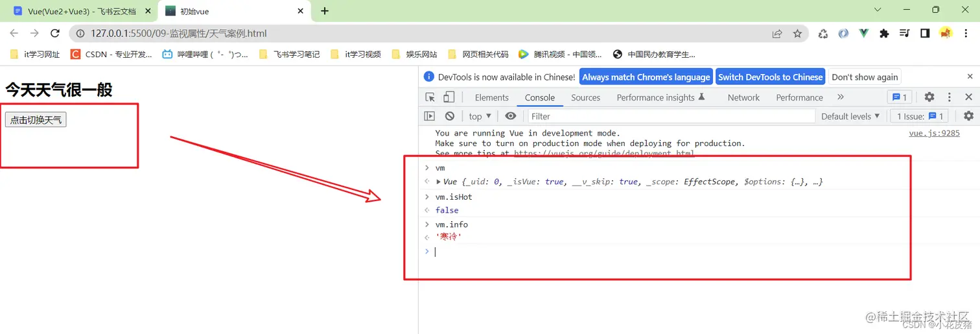Click the address bar URL

(179, 34)
